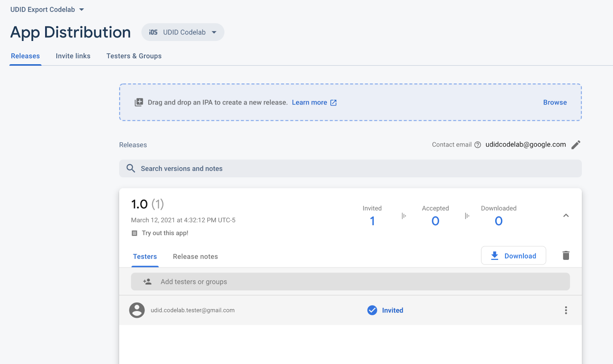Click the Search versions and notes field
Viewport: 613px width, 364px height.
(350, 168)
